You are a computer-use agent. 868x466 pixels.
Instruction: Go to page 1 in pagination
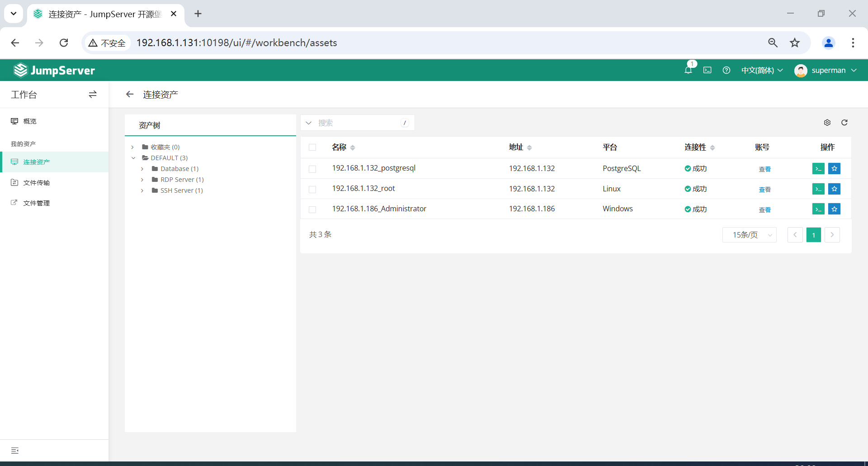pyautogui.click(x=814, y=235)
